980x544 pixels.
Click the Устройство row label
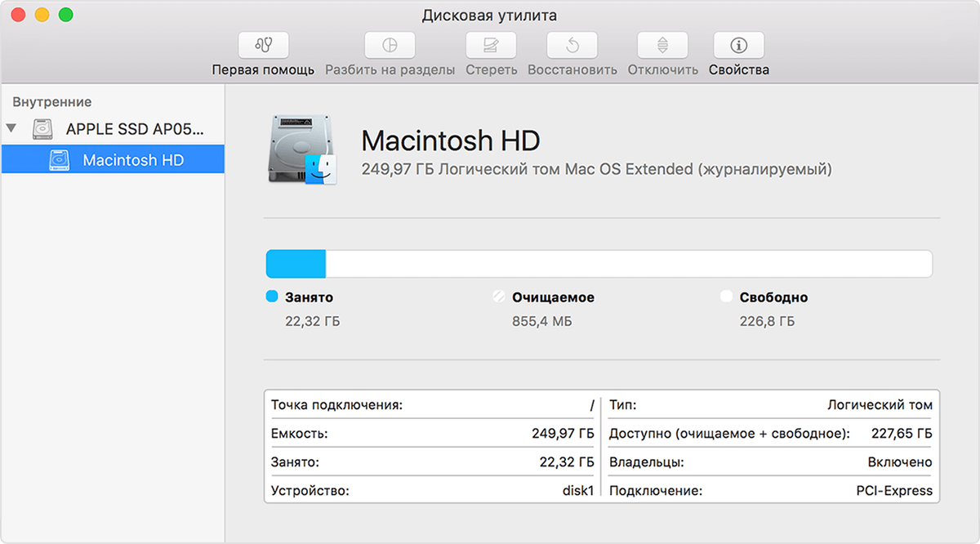point(310,491)
